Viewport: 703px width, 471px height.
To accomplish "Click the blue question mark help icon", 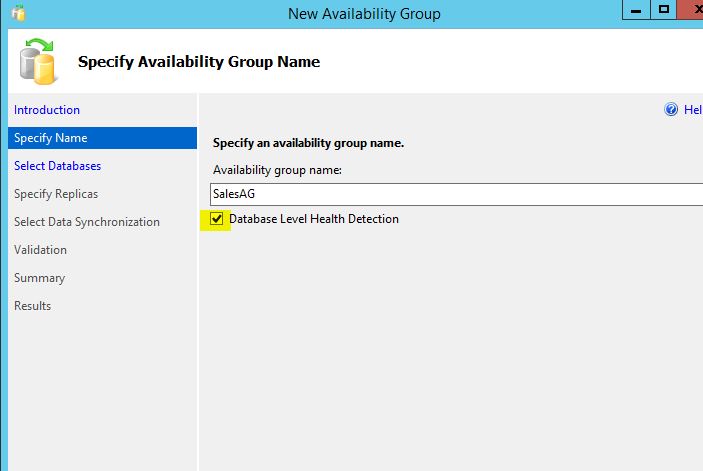I will coord(671,110).
